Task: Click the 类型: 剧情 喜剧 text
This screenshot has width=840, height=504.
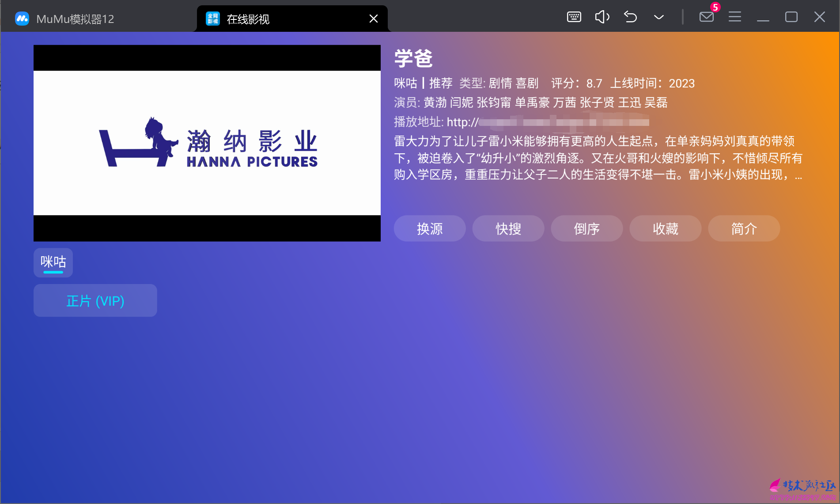Action: click(499, 83)
